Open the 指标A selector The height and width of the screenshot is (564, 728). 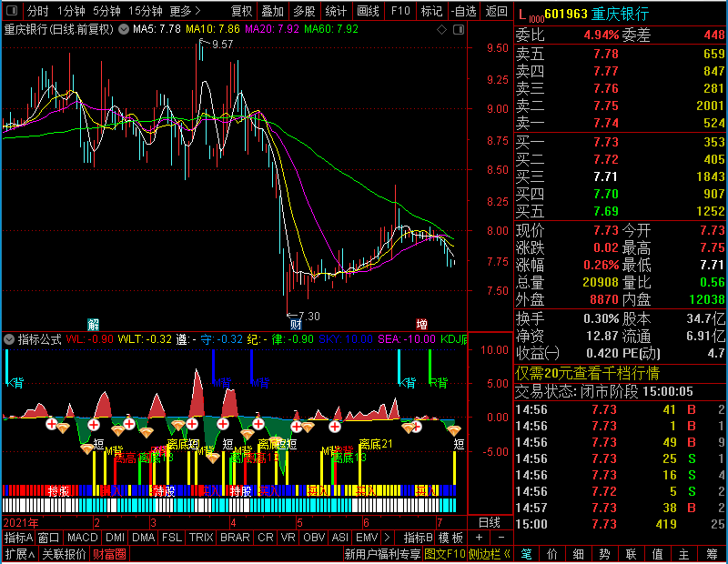tap(18, 538)
